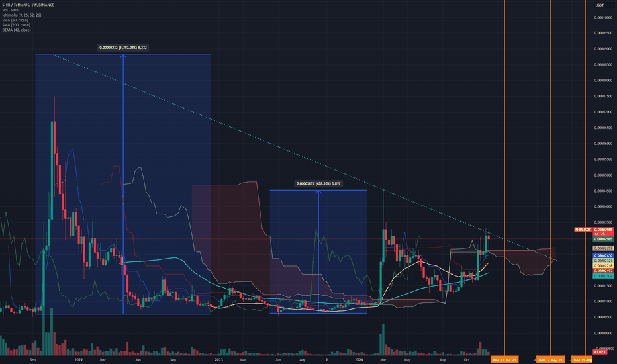The width and height of the screenshot is (617, 364).
Task: Click the Oct label on time axis
Action: point(467,359)
